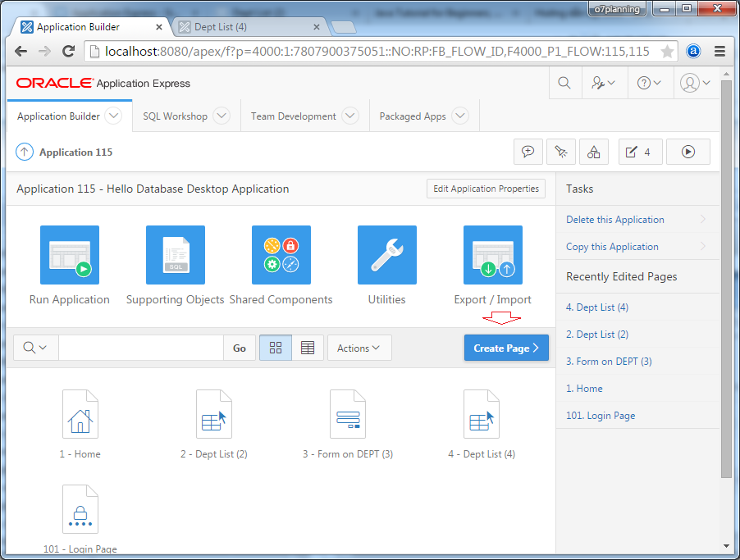Screen dimensions: 740x560
Task: Open the user account menu icon
Action: (x=695, y=83)
